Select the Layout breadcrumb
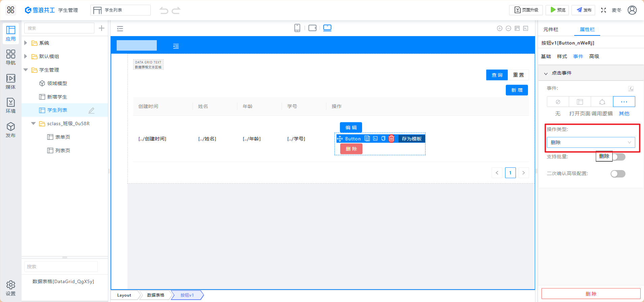Viewport: 644px width, 302px height. pyautogui.click(x=124, y=295)
